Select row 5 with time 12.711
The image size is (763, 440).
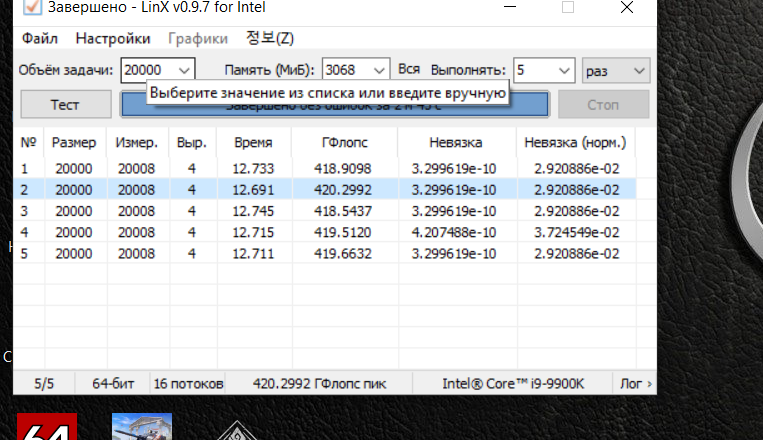(x=325, y=254)
